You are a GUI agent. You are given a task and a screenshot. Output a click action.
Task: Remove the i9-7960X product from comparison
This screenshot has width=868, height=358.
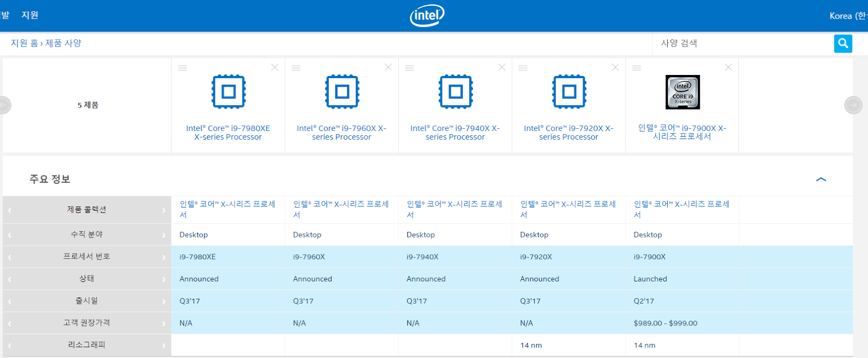point(388,67)
